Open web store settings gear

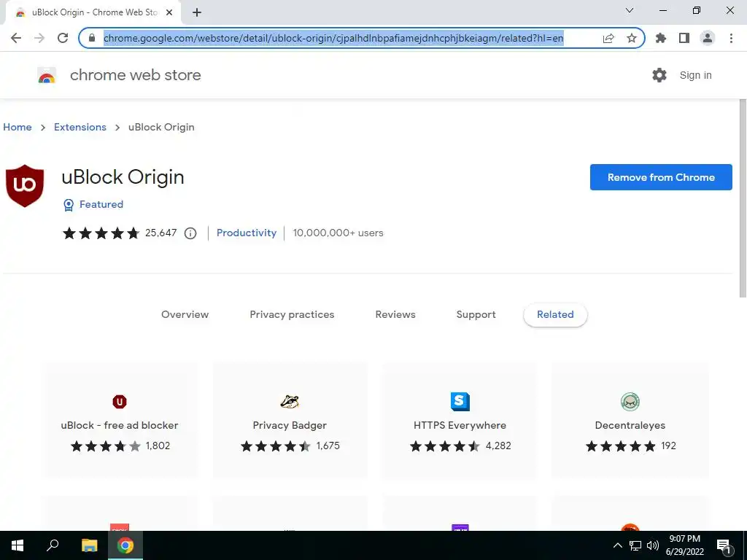659,75
